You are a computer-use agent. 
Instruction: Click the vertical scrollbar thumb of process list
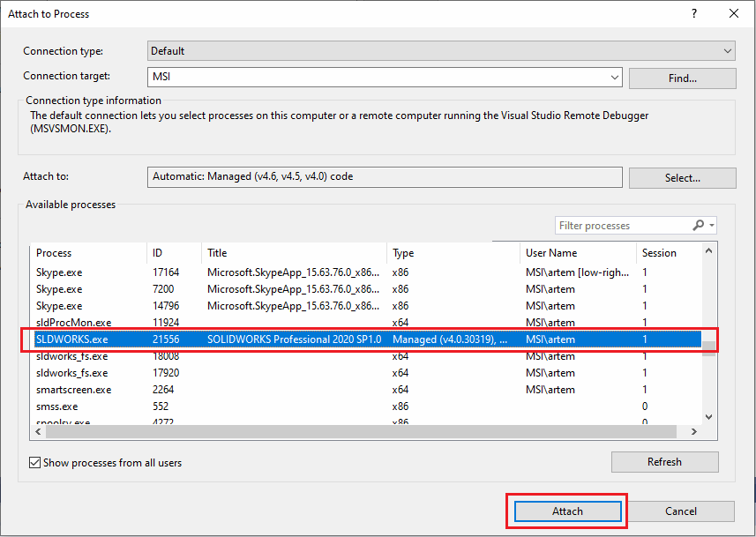pos(708,349)
